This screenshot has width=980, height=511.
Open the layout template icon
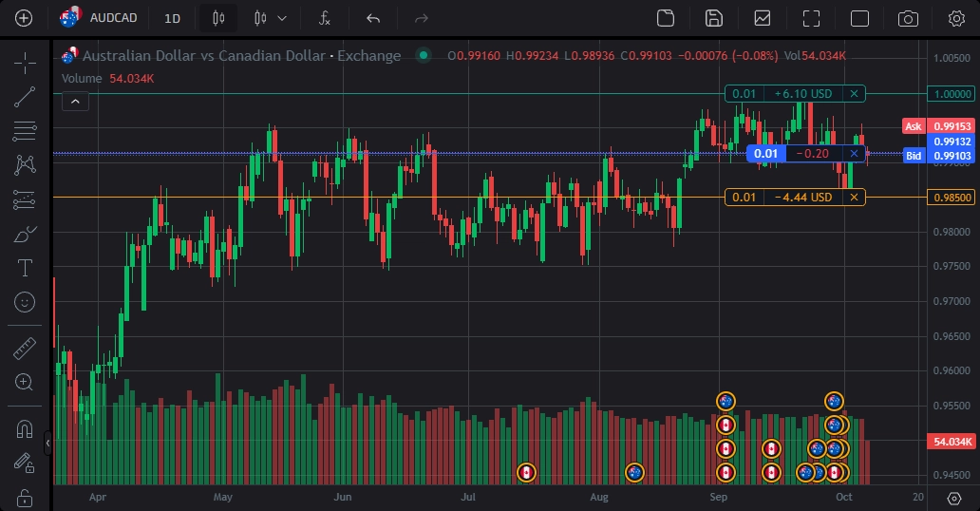[x=666, y=18]
